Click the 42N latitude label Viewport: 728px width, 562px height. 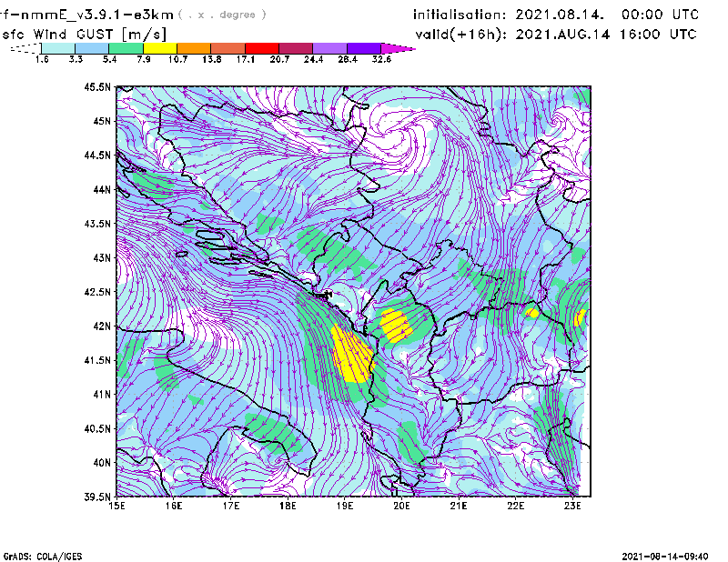click(102, 326)
